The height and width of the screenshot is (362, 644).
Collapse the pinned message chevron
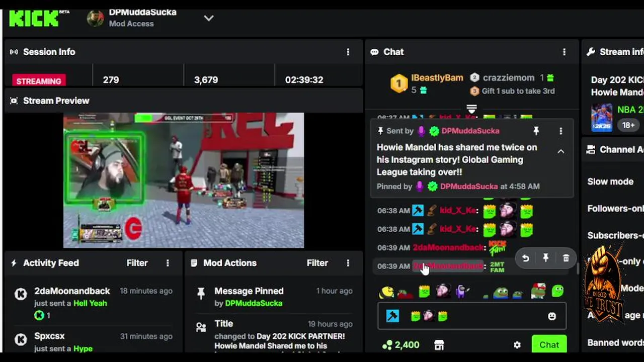point(560,151)
